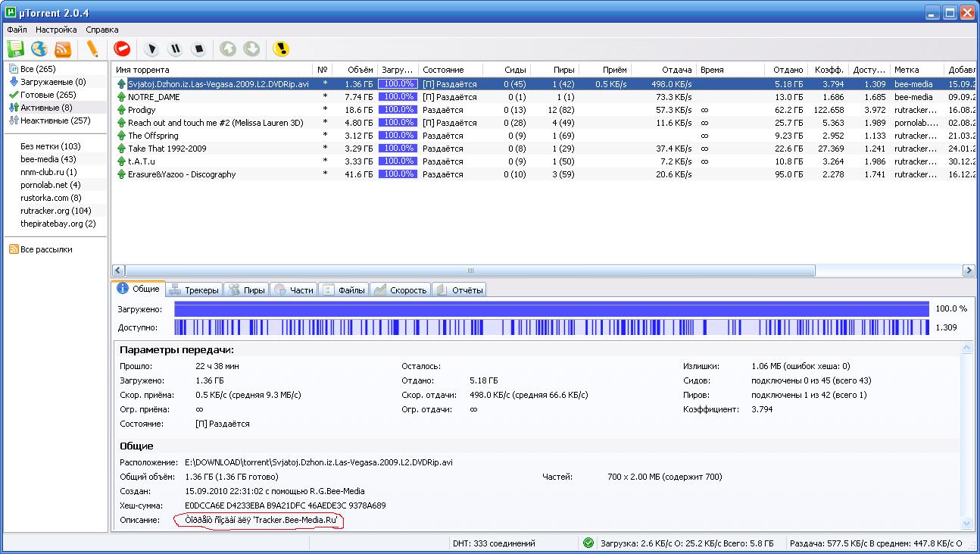Open the Файл menu
The width and height of the screenshot is (980, 554).
[17, 30]
